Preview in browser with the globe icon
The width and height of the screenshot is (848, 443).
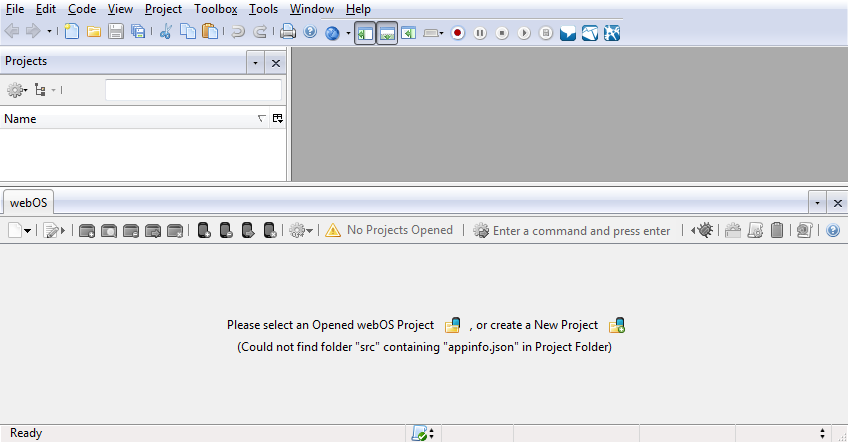click(332, 33)
